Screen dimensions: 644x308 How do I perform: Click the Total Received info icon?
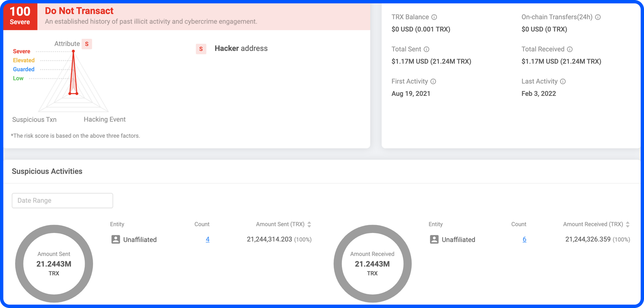point(570,49)
